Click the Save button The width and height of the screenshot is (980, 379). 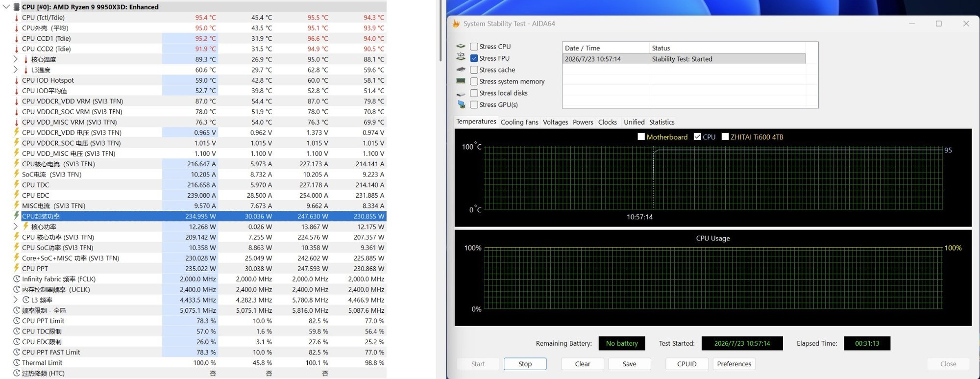pos(630,364)
